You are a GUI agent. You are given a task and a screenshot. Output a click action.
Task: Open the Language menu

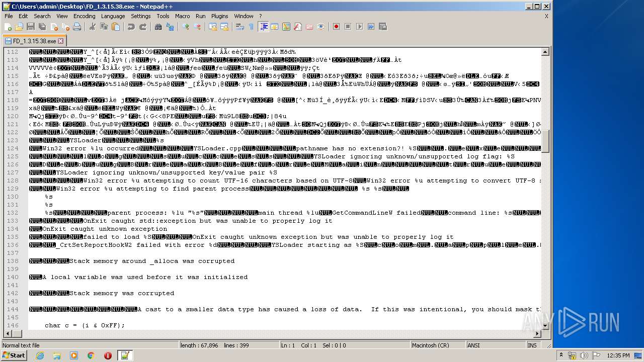tap(113, 16)
